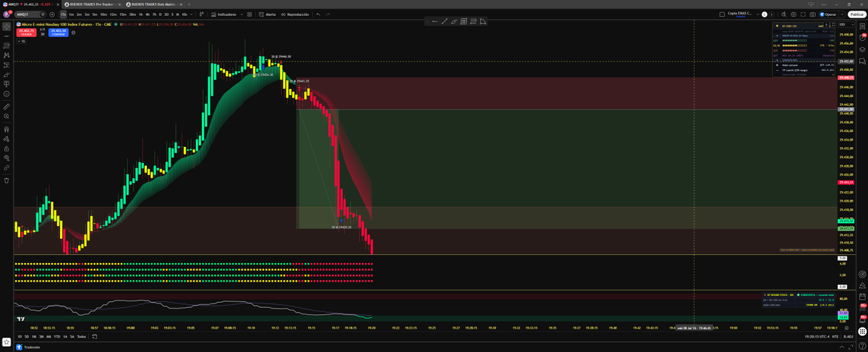The height and width of the screenshot is (352, 868).
Task: Click the blue COMPRAR buy price button
Action: coord(58,33)
